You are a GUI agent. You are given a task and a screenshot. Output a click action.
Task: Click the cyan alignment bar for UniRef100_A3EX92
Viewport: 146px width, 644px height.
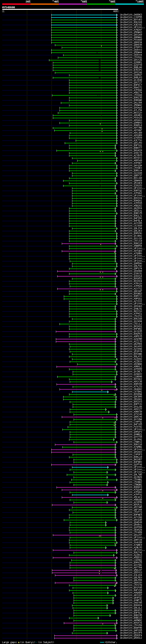[x=84, y=25]
